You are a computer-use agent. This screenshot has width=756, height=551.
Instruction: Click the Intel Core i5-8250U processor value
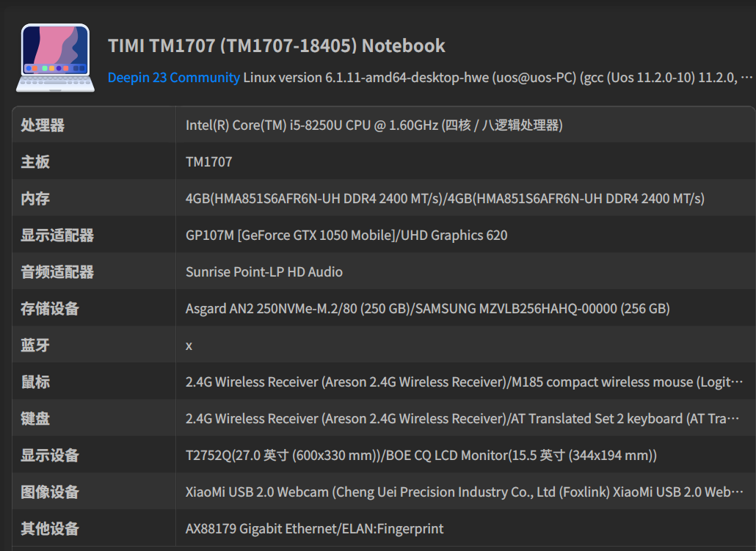click(x=374, y=125)
